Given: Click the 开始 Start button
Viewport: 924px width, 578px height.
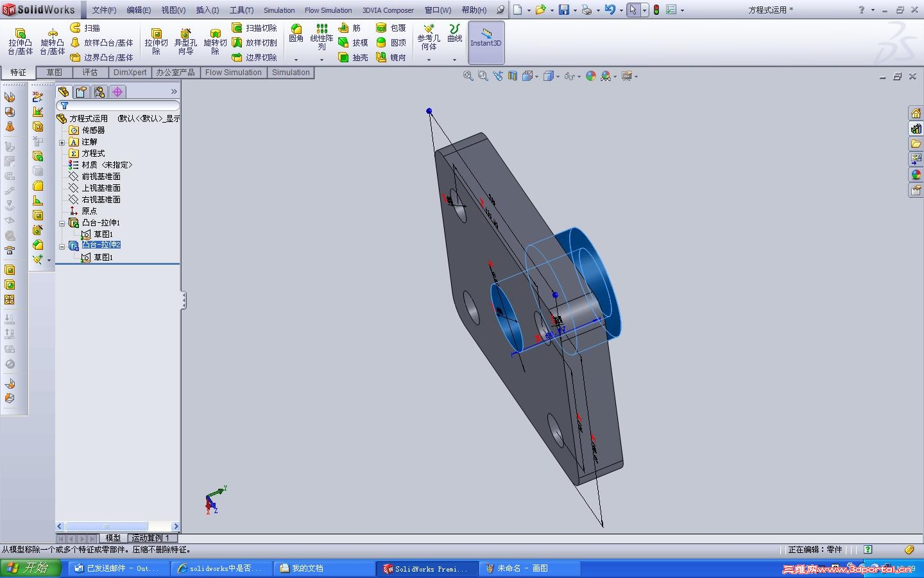Looking at the screenshot, I should coord(30,568).
